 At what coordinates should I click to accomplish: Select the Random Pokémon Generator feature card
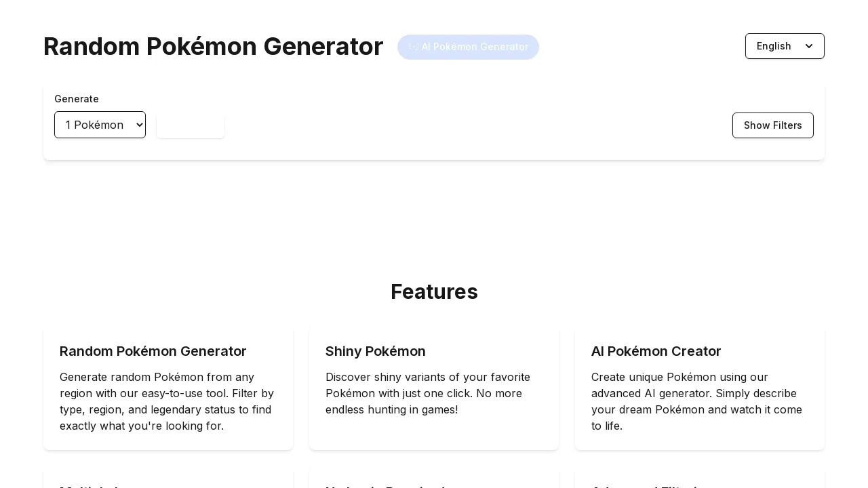[x=167, y=388]
